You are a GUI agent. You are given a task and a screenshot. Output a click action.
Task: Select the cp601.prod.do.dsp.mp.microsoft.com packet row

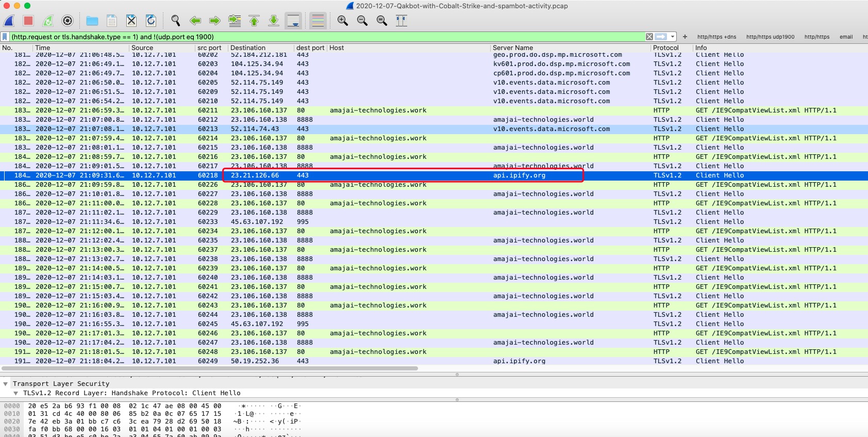pyautogui.click(x=434, y=73)
